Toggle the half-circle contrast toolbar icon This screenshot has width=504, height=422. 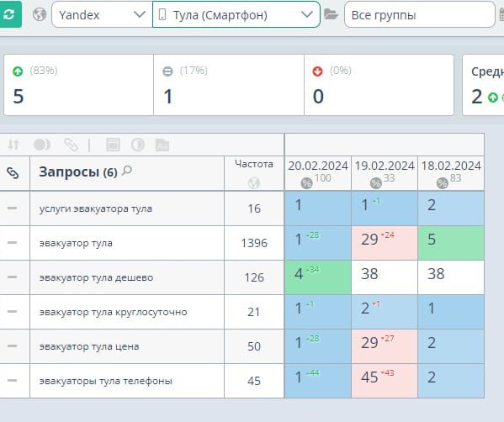tap(138, 145)
